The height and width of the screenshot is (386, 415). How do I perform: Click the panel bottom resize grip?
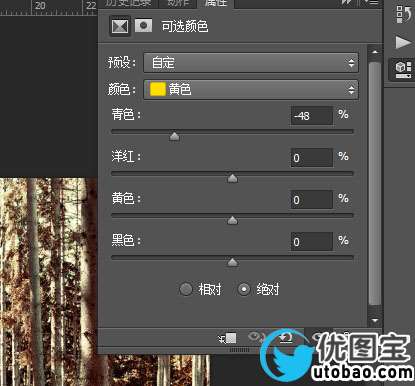239,350
